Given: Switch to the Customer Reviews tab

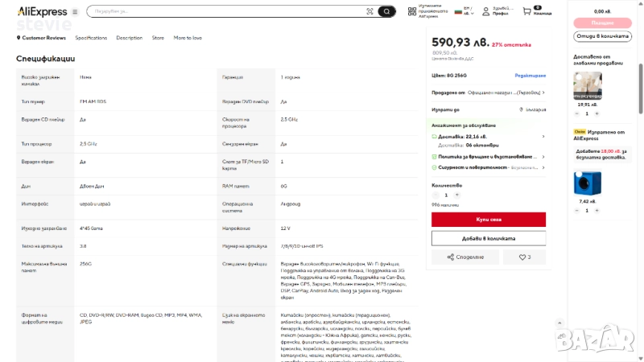Looking at the screenshot, I should click(43, 38).
